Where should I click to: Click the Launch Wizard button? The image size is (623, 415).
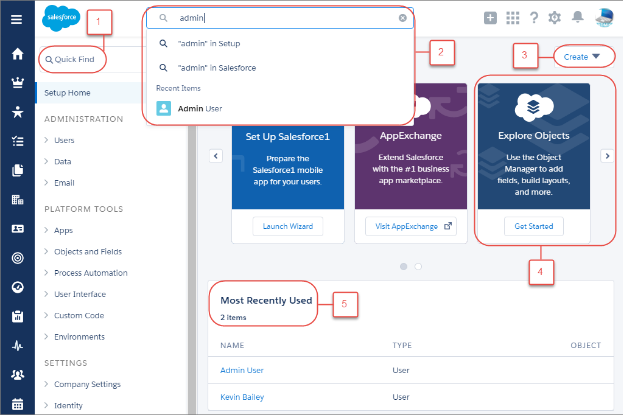tap(286, 226)
